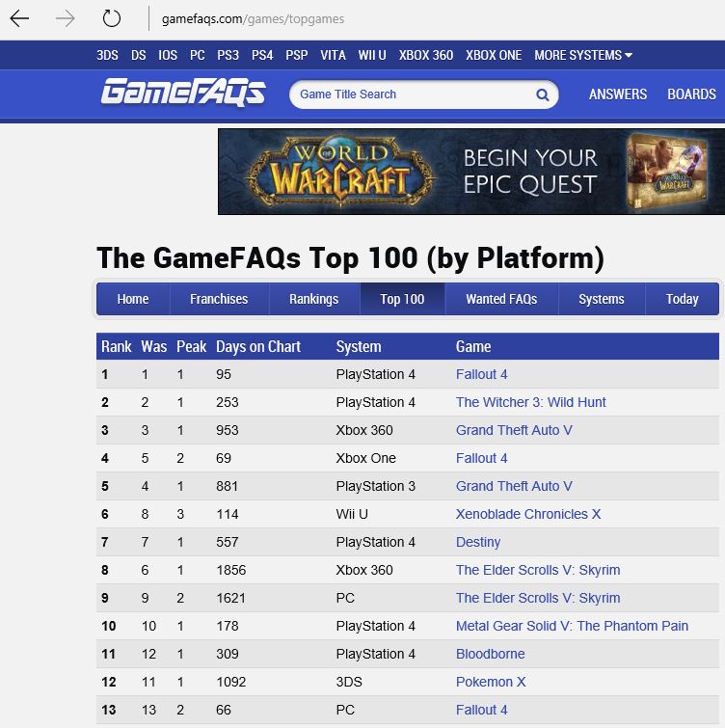Focus the Game Title Search field
The width and height of the screenshot is (725, 728).
click(x=424, y=94)
